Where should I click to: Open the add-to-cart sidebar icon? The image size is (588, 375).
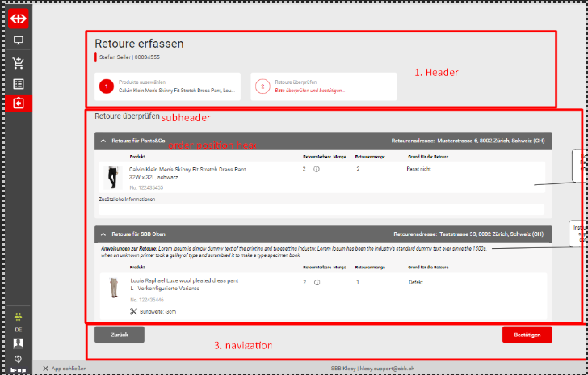(x=18, y=62)
